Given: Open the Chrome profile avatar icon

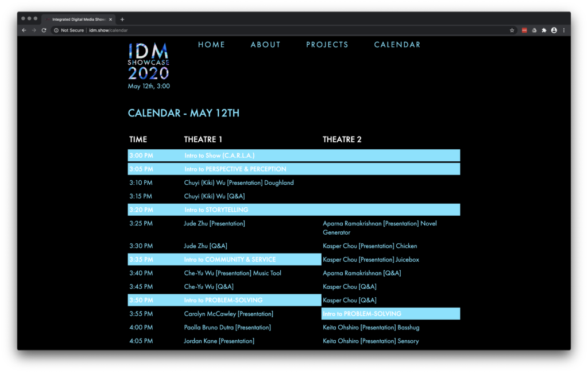Looking at the screenshot, I should coord(554,30).
